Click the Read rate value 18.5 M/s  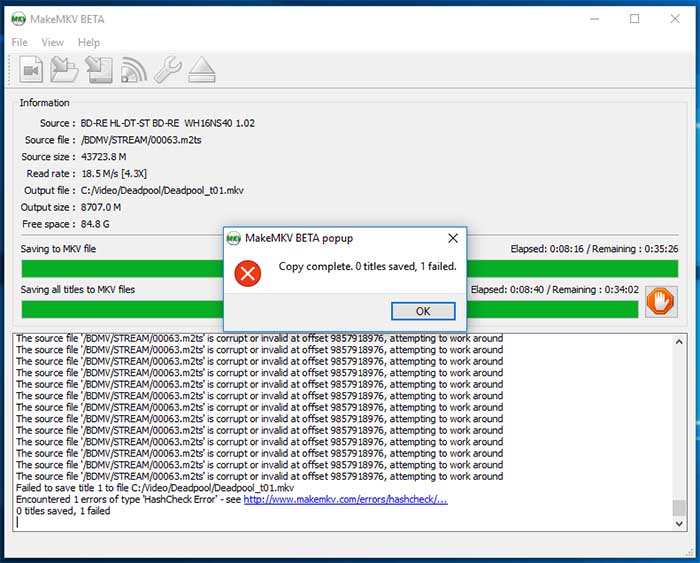pos(114,174)
